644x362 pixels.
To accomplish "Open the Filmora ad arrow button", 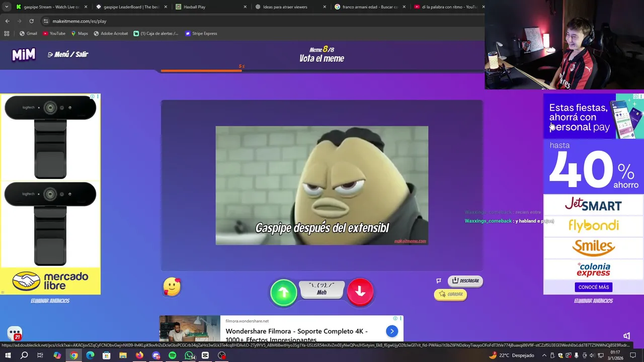I will click(392, 331).
